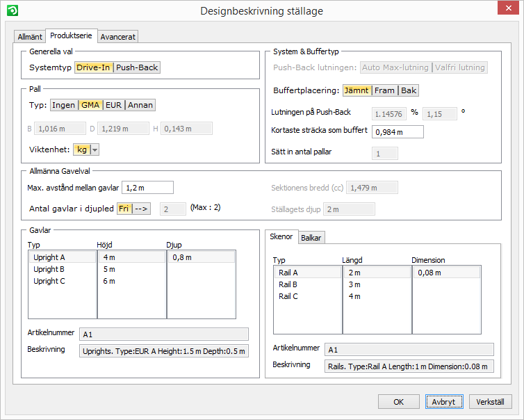Open the Viktenhet kg dropdown arrow

pos(95,150)
